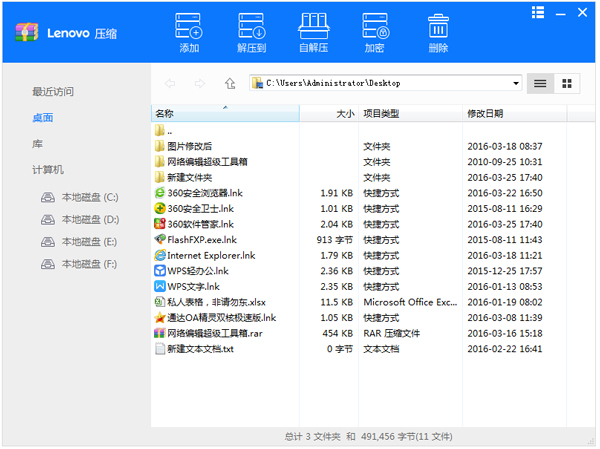Screen dimensions: 600x449
Task: Switch to thumbnail grid view
Action: (566, 83)
